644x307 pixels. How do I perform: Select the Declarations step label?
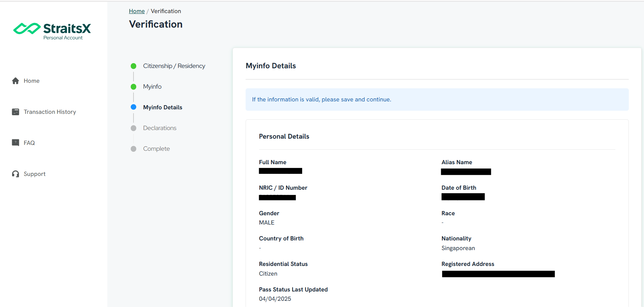click(160, 128)
